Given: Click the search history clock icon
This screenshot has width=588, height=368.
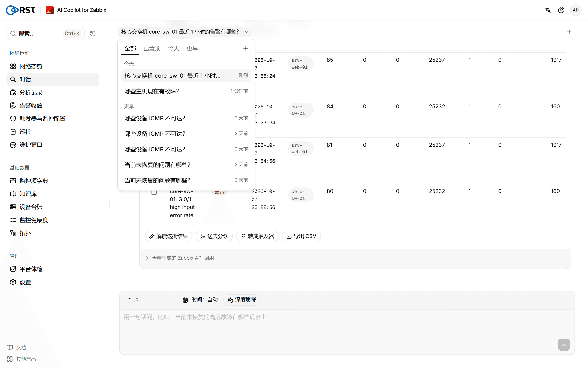Looking at the screenshot, I should coord(92,33).
